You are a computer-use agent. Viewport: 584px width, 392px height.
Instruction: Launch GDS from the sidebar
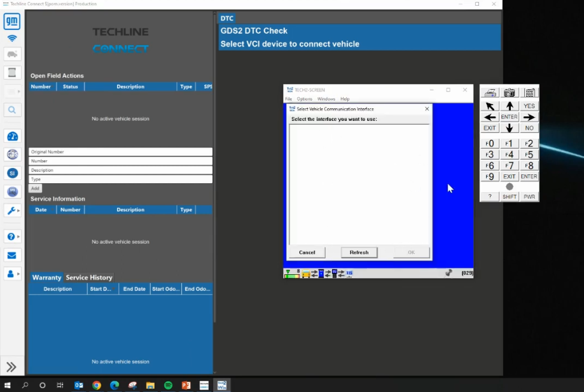click(x=12, y=154)
